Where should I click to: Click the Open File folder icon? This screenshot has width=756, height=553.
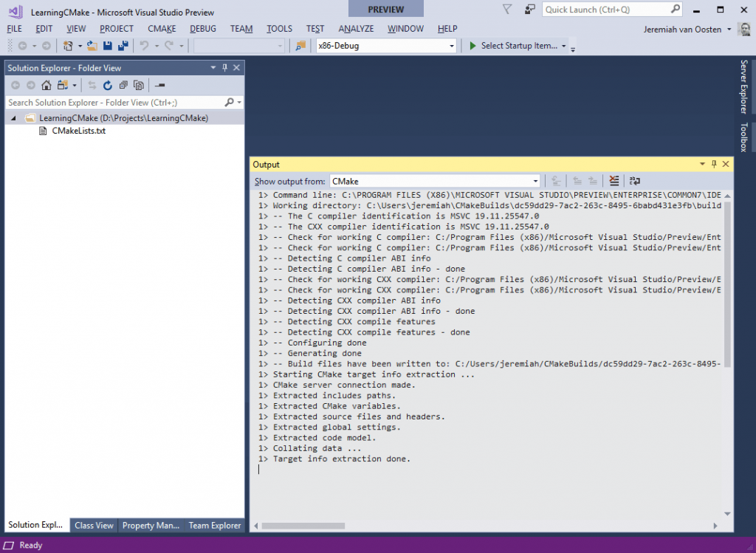point(92,46)
